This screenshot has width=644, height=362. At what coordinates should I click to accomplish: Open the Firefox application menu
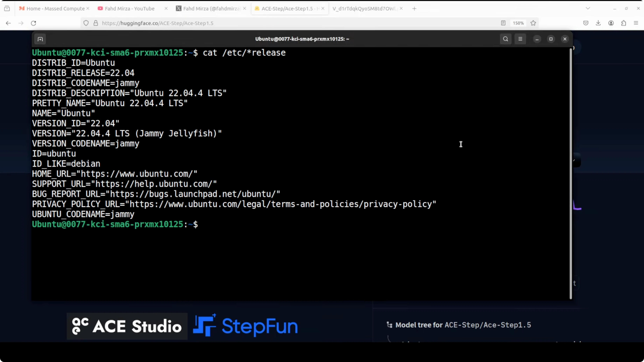point(636,23)
